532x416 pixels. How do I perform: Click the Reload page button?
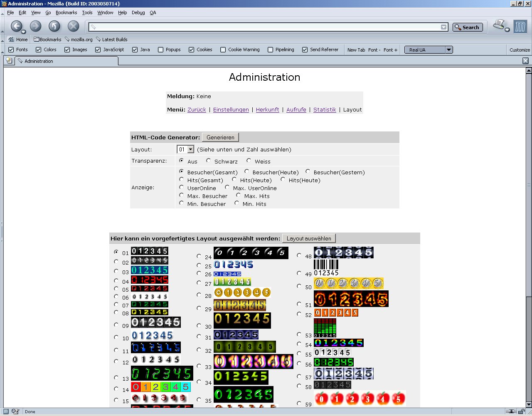(54, 27)
